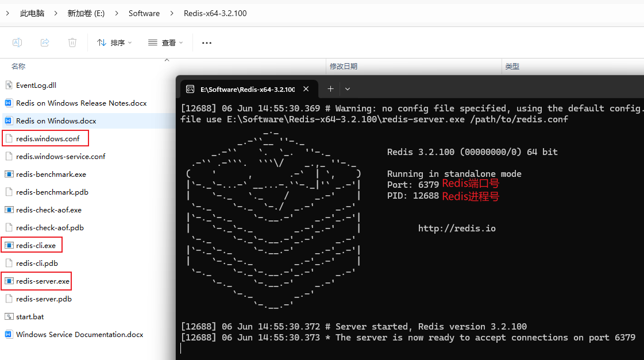Image resolution: width=644 pixels, height=360 pixels.
Task: Click the redis.windows.conf file icon
Action: click(9, 138)
